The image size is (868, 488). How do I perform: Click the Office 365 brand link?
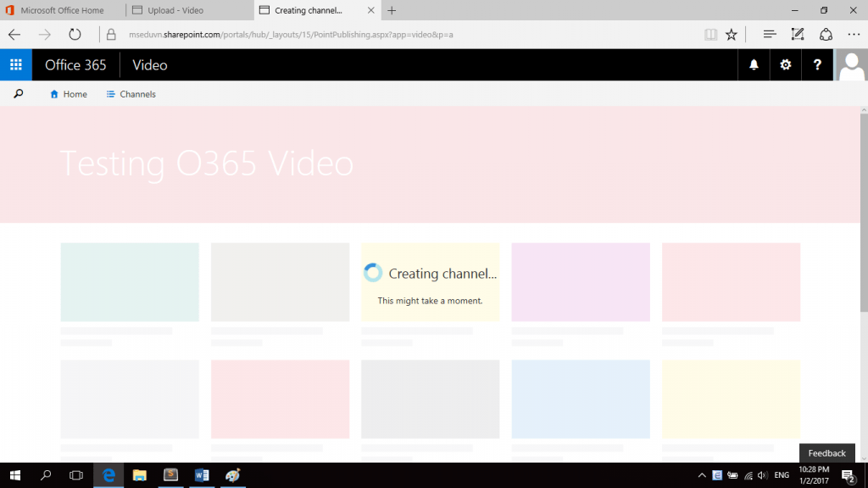[x=75, y=64]
